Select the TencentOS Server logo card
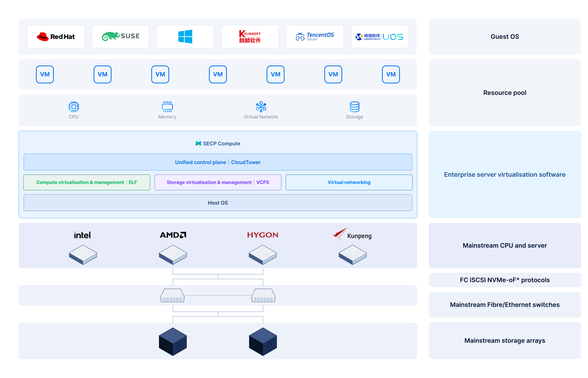The height and width of the screenshot is (378, 588). [x=314, y=37]
